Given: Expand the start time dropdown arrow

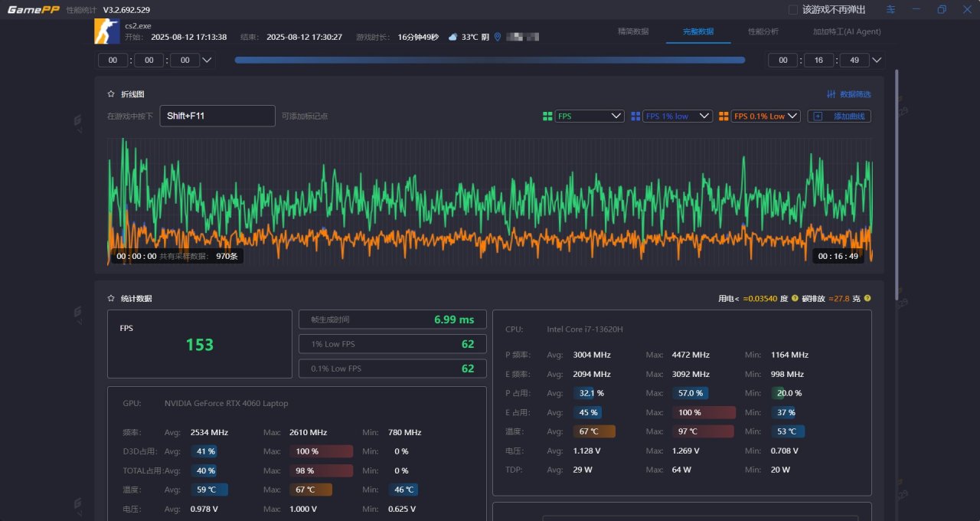Looking at the screenshot, I should click(207, 60).
